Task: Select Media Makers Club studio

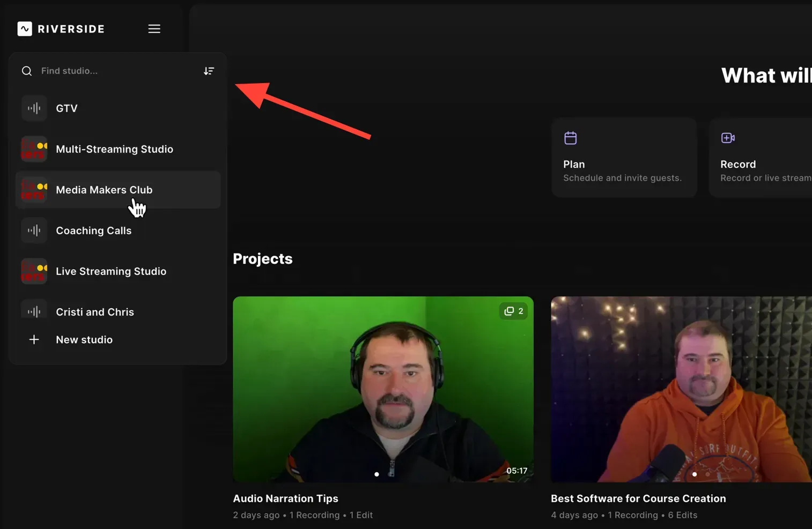Action: pos(118,190)
